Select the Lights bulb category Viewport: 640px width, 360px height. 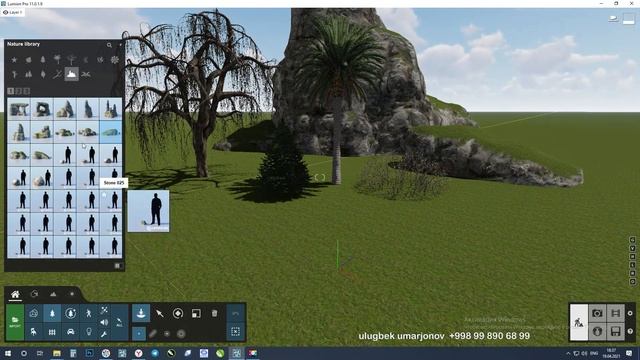[x=89, y=331]
